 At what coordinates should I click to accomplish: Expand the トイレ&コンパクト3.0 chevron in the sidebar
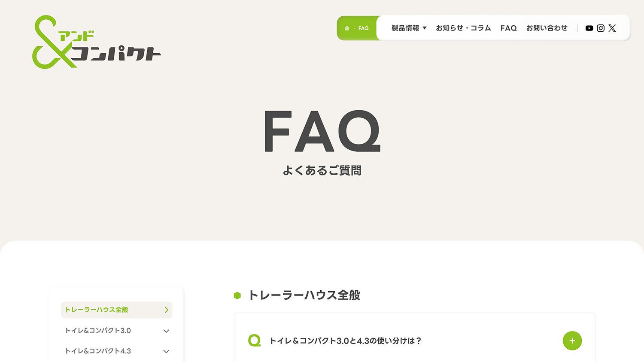click(x=166, y=331)
